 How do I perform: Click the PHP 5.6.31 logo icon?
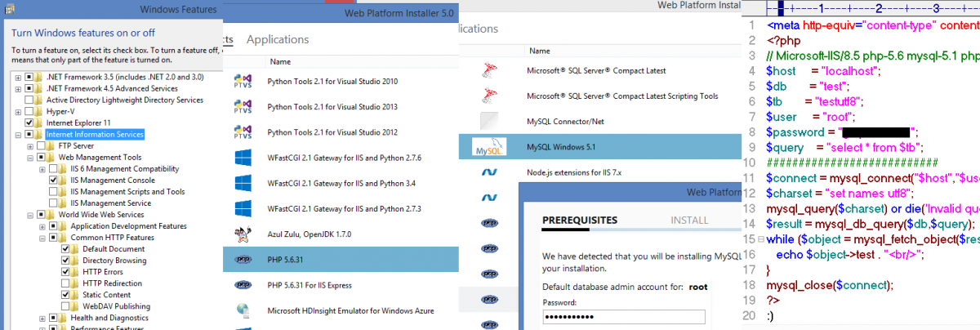243,259
